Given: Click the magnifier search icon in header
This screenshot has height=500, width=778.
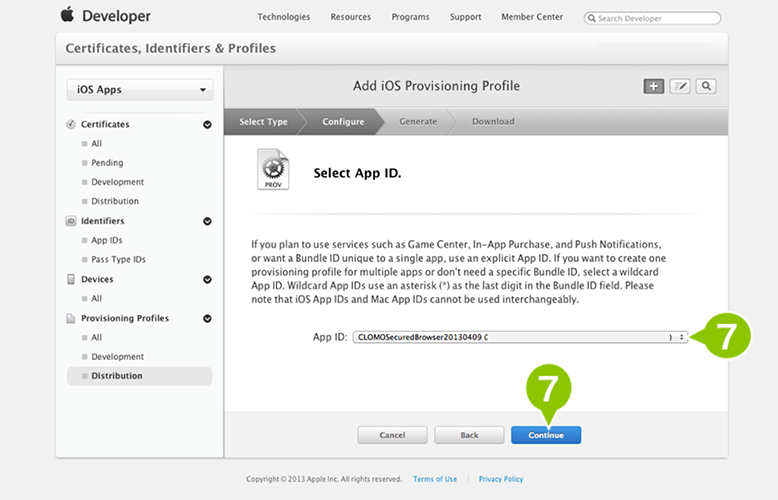Looking at the screenshot, I should pyautogui.click(x=706, y=86).
